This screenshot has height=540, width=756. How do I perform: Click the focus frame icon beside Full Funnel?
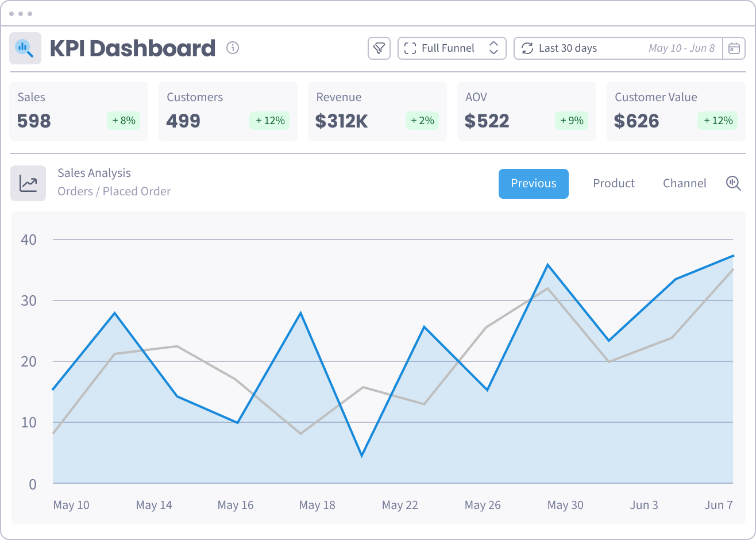click(410, 48)
